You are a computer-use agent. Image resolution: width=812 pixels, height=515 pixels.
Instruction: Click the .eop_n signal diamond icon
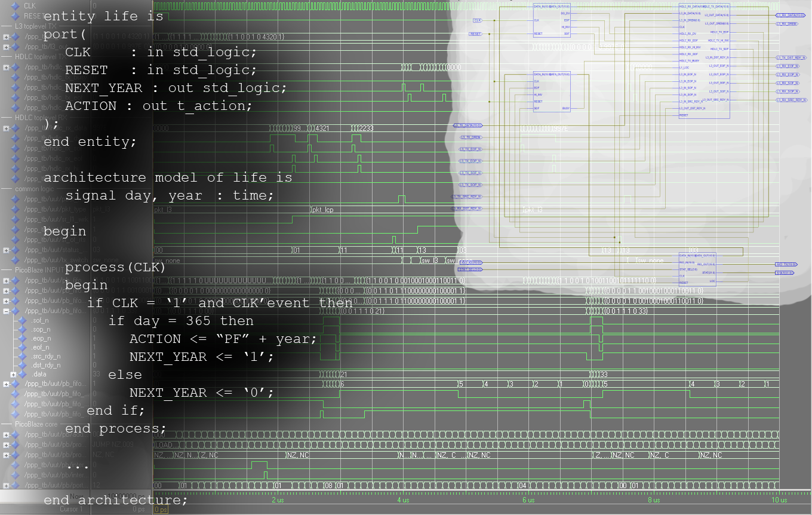point(23,338)
